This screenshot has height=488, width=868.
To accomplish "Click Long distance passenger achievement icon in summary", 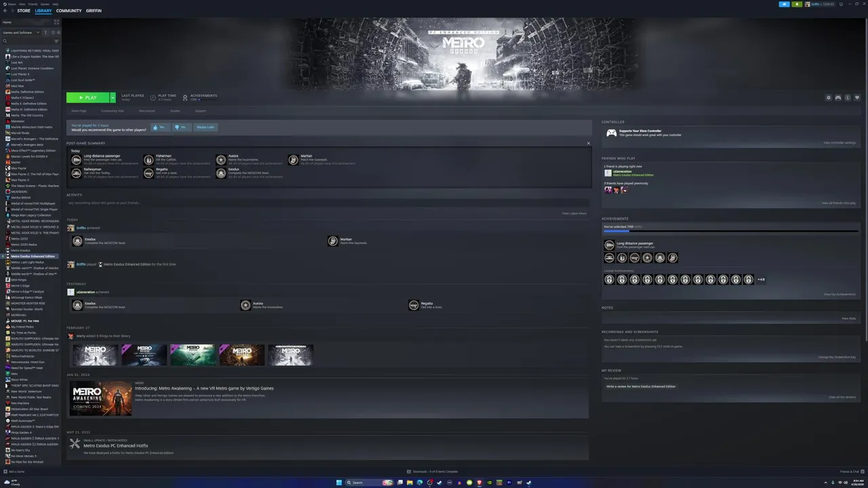I will point(76,160).
